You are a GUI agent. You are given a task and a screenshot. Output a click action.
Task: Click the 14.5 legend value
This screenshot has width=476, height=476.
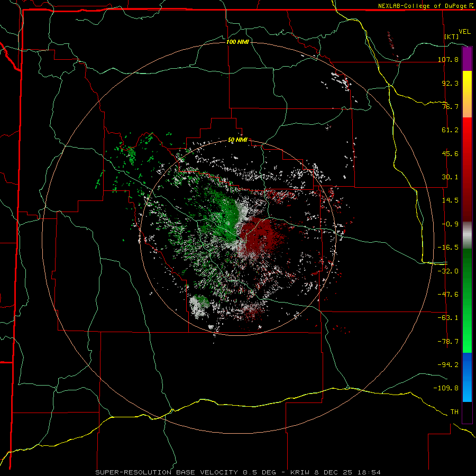[450, 200]
